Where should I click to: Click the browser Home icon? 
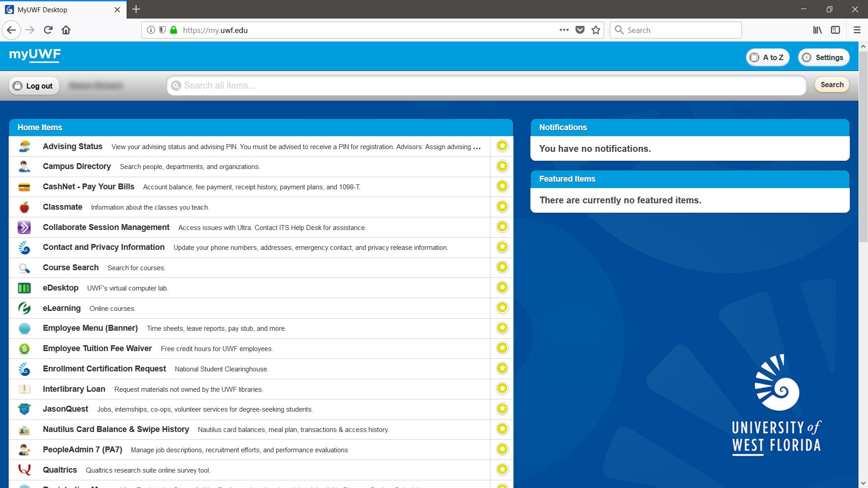pos(66,30)
